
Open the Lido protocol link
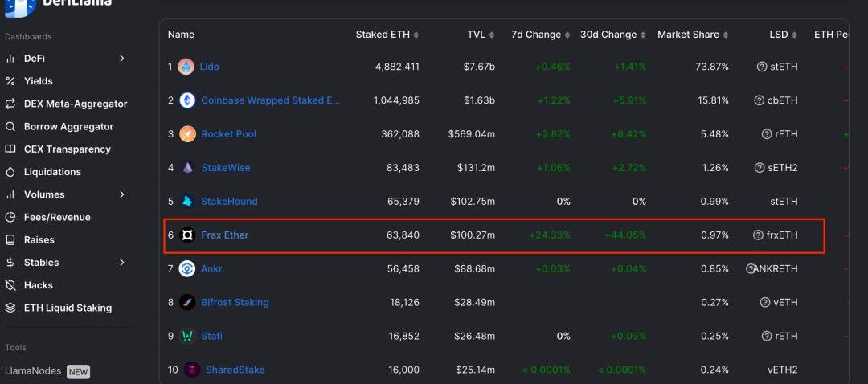209,67
